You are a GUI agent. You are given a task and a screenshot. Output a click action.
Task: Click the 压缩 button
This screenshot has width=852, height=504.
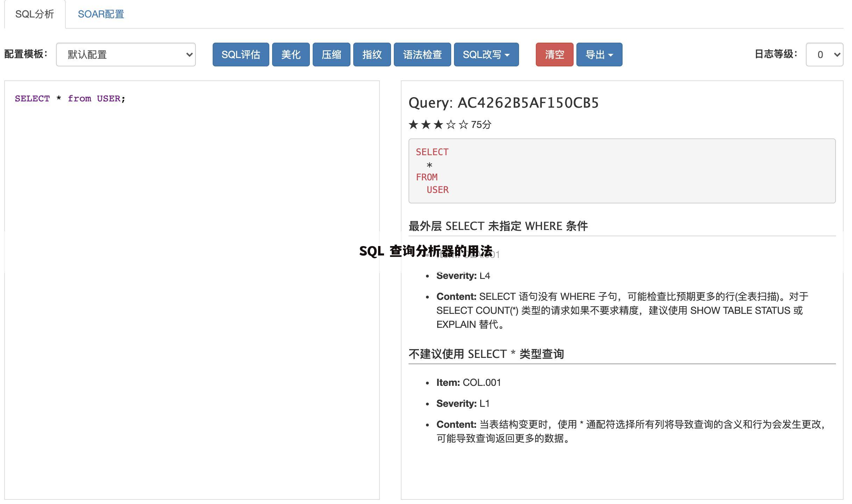click(x=331, y=55)
